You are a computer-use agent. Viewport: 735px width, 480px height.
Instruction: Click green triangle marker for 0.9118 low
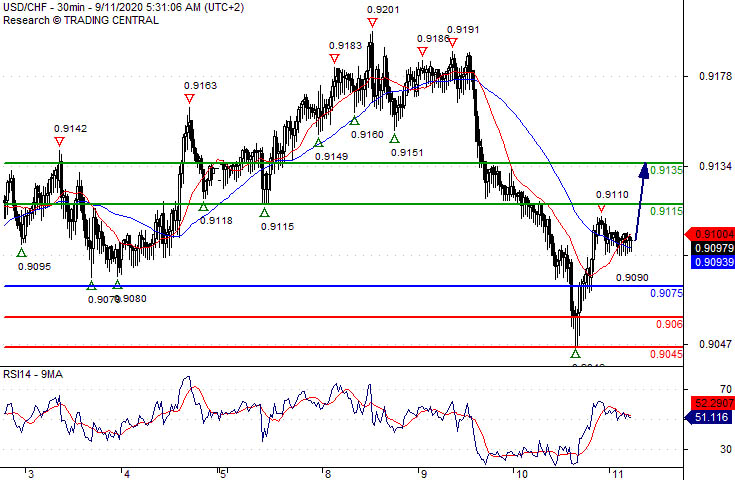pos(203,207)
